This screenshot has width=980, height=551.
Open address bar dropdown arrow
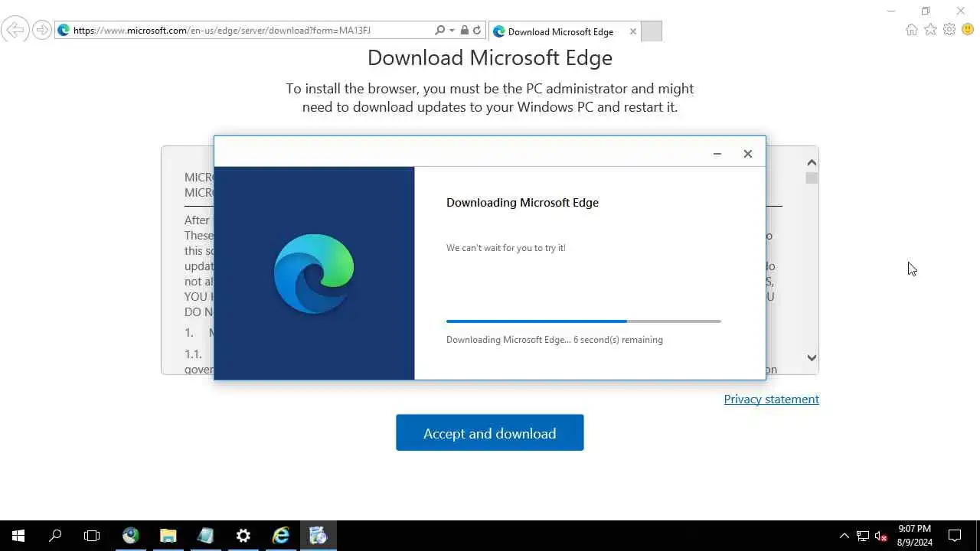[452, 31]
